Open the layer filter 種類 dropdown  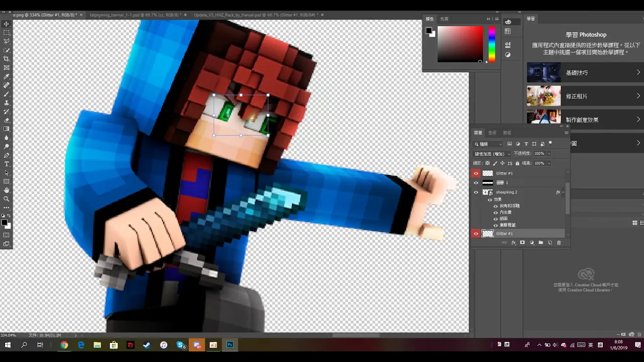pyautogui.click(x=489, y=144)
